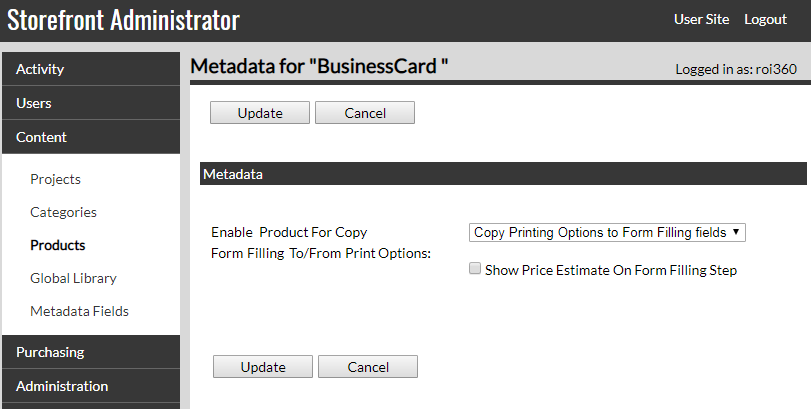Open Global Library page
811x409 pixels.
[73, 278]
